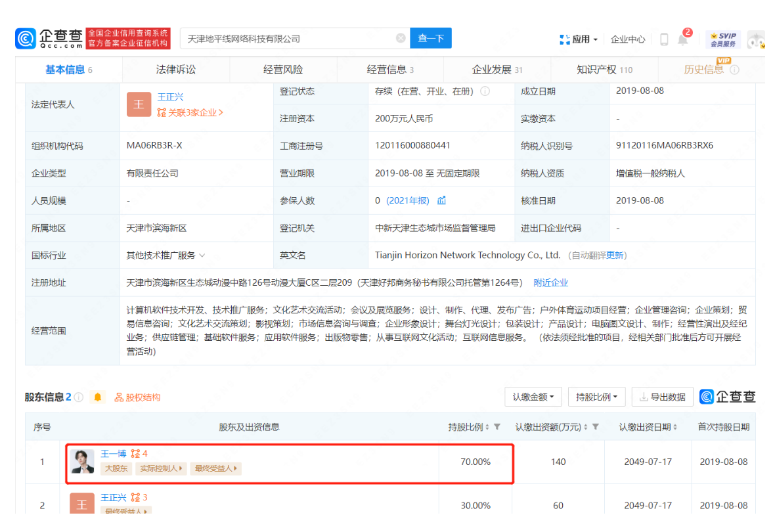
Task: Open the 认缴金额 filter dropdown
Action: (533, 397)
